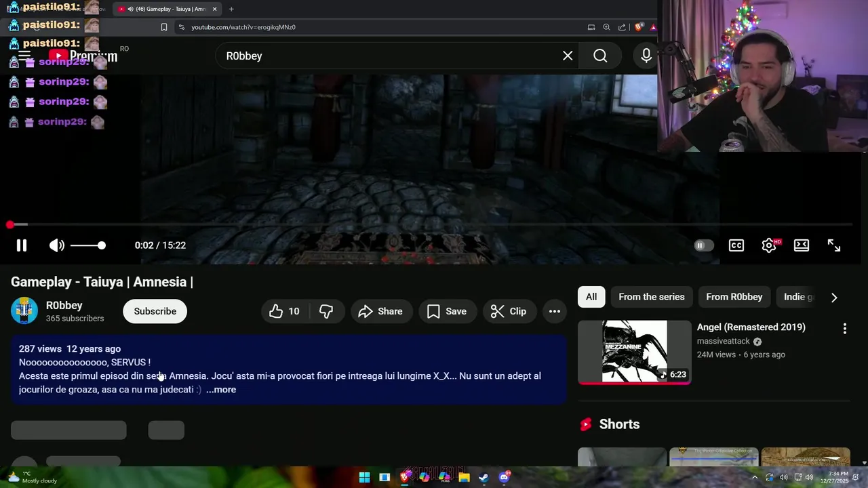Open the YouTube hamburger menu
868x488 pixels.
[x=24, y=56]
